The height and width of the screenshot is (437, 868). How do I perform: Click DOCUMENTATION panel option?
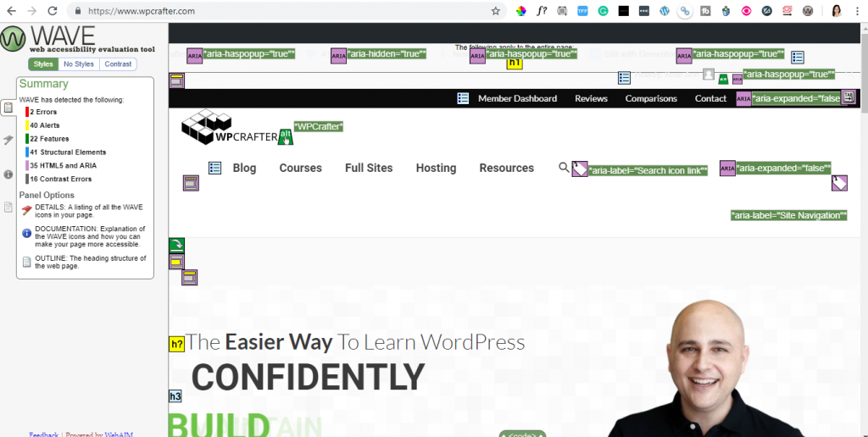click(x=83, y=236)
